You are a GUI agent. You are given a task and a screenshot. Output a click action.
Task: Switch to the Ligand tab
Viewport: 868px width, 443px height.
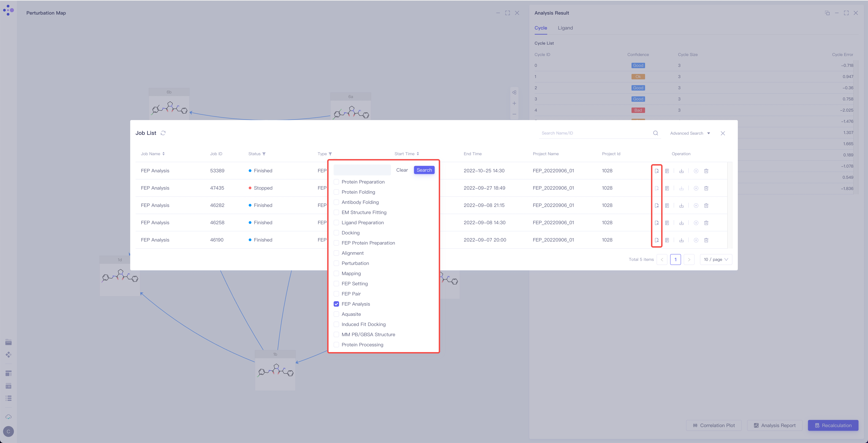[565, 28]
